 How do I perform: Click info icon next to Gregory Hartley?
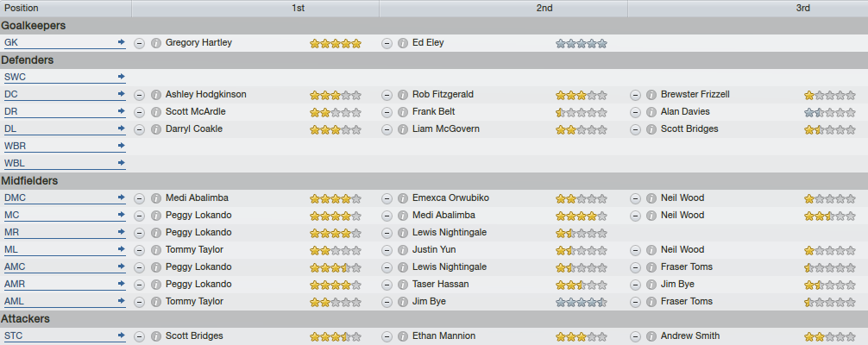tap(156, 43)
